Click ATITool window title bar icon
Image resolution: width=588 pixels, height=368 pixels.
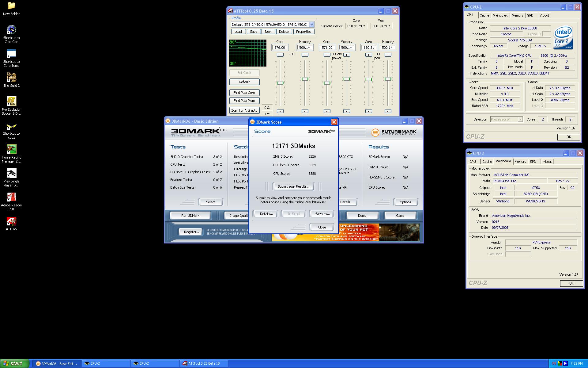(230, 11)
